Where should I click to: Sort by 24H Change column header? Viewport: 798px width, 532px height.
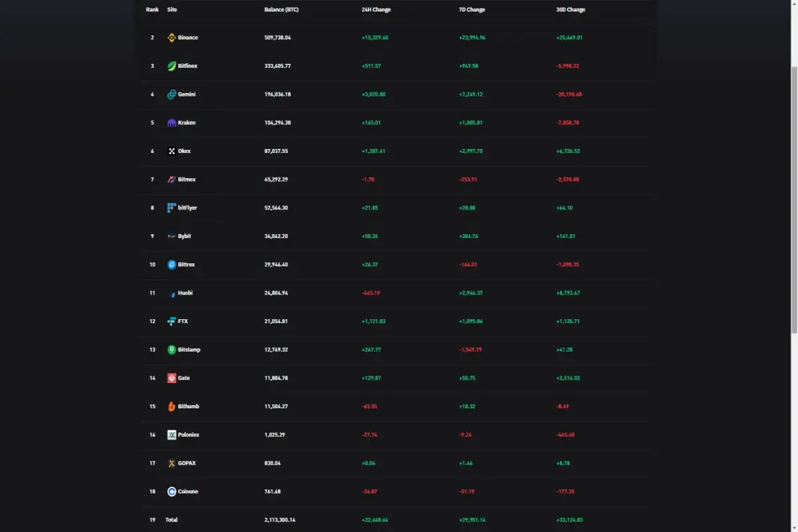click(376, 10)
